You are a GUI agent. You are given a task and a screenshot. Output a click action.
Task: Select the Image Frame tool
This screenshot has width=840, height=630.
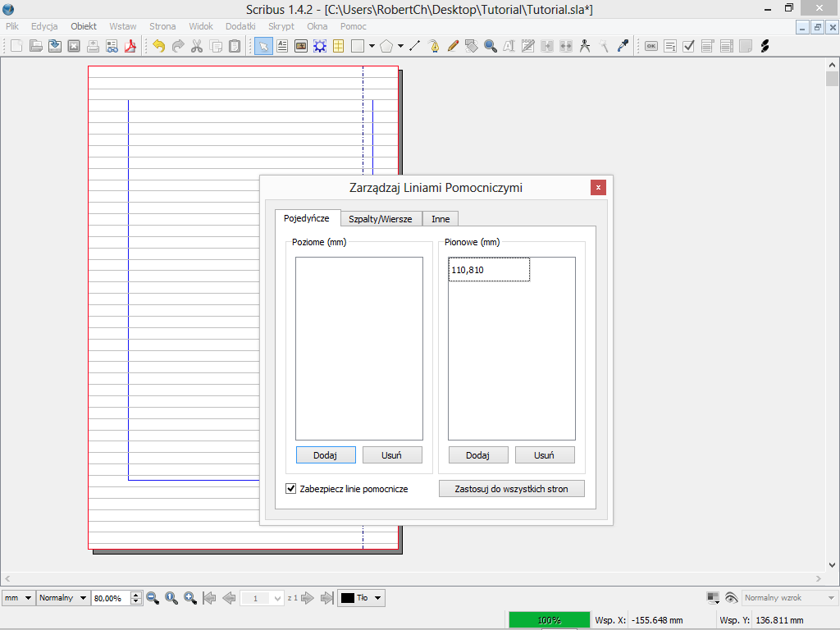301,46
